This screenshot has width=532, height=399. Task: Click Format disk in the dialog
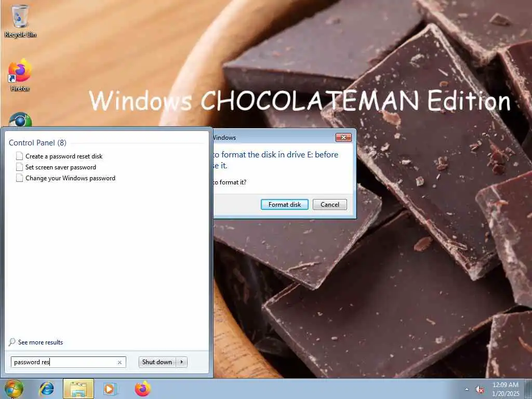pos(284,205)
